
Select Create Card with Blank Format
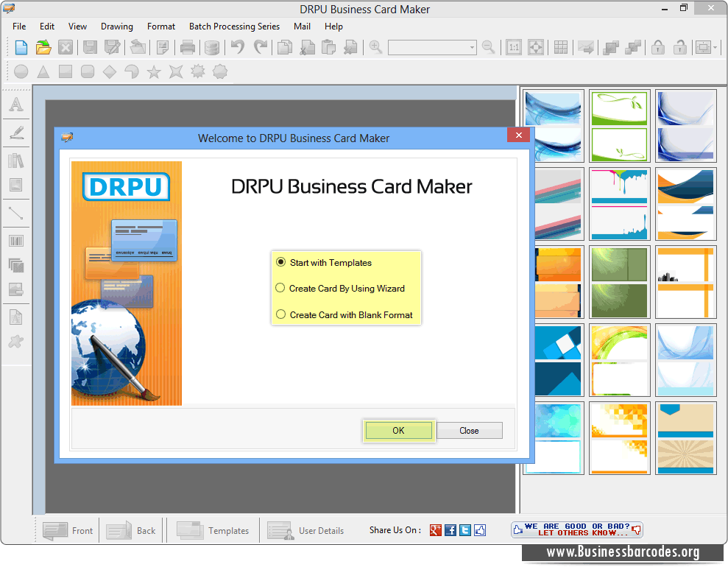[344, 315]
